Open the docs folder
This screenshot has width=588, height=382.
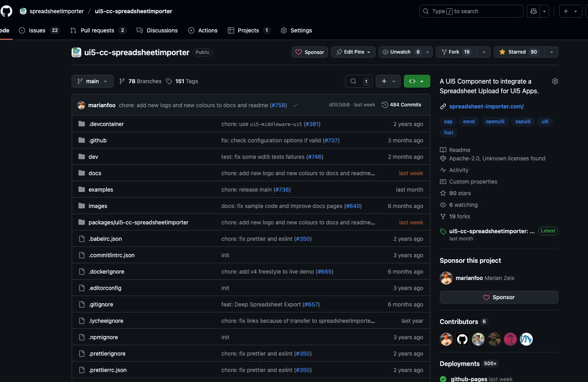tap(95, 173)
